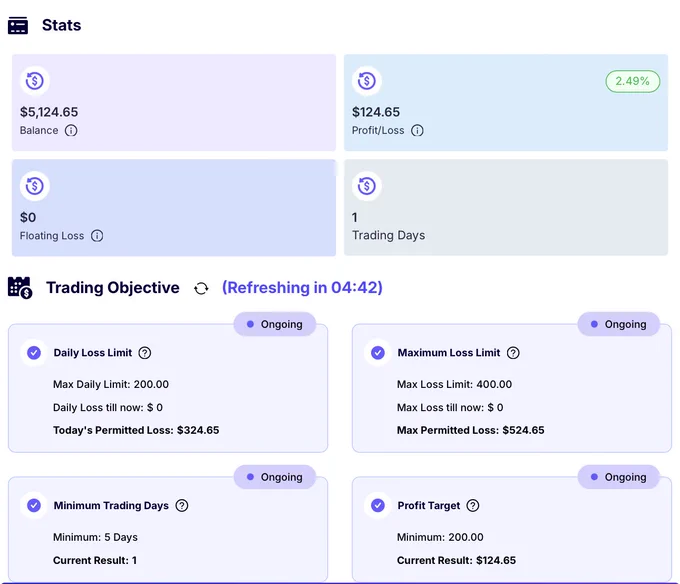The image size is (680, 584).
Task: Click the Stats header icon
Action: pos(18,26)
